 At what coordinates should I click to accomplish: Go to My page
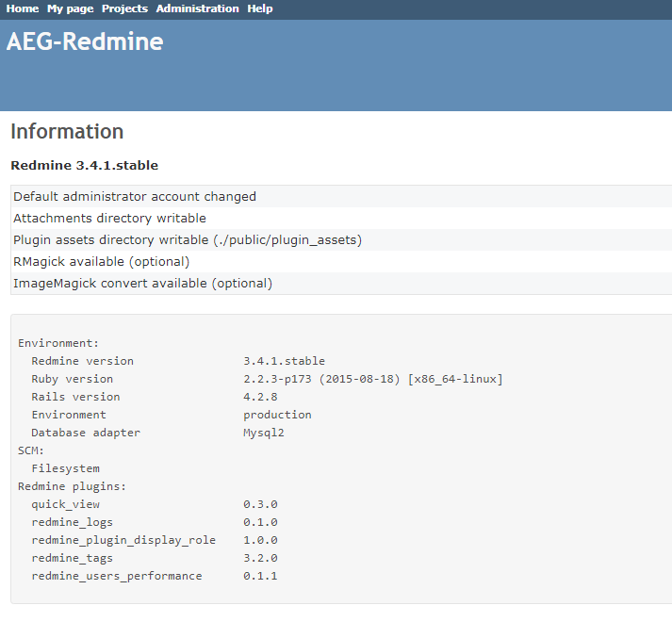(71, 8)
